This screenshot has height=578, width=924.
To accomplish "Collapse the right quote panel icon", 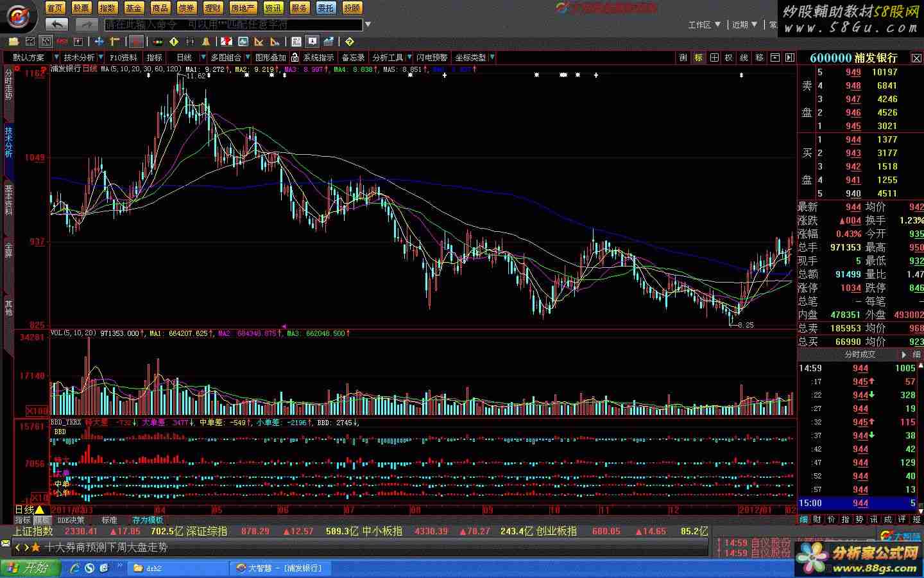I will (790, 58).
